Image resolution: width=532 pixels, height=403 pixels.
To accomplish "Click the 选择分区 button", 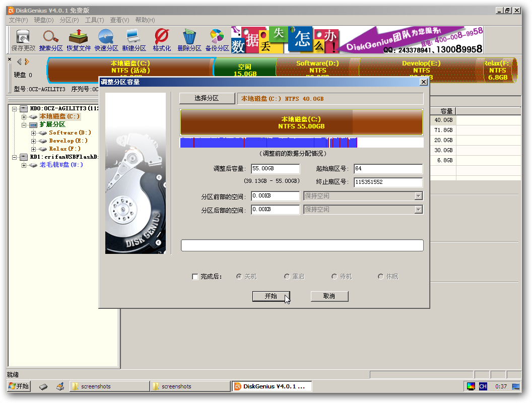I will tap(207, 98).
